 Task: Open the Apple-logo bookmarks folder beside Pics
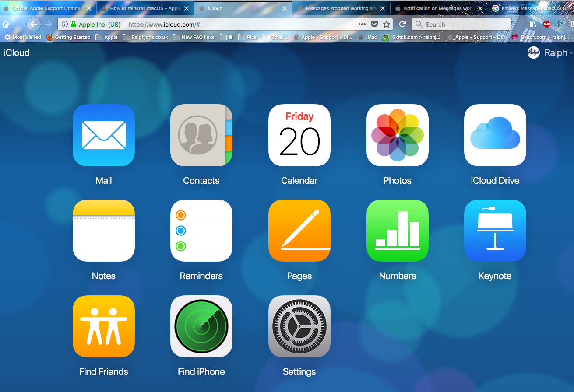227,37
